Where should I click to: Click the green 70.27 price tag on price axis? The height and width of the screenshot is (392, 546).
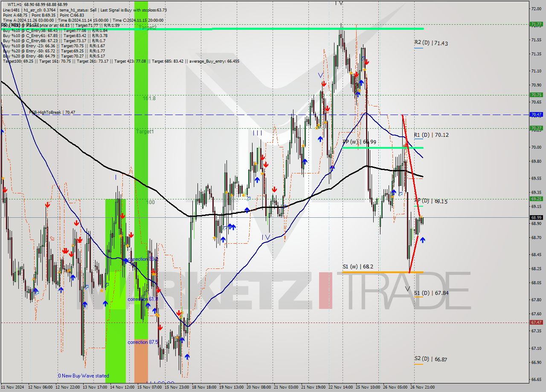tap(536, 128)
